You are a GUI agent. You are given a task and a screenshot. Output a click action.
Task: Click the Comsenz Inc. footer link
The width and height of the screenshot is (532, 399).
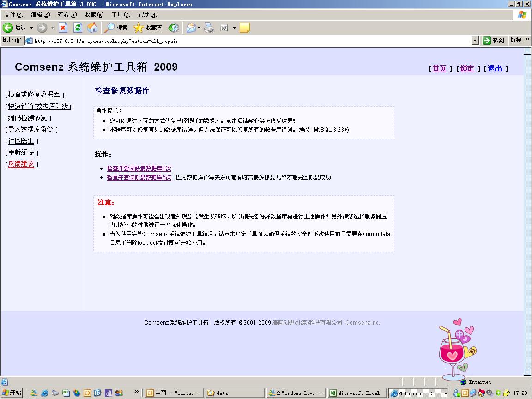(x=363, y=323)
